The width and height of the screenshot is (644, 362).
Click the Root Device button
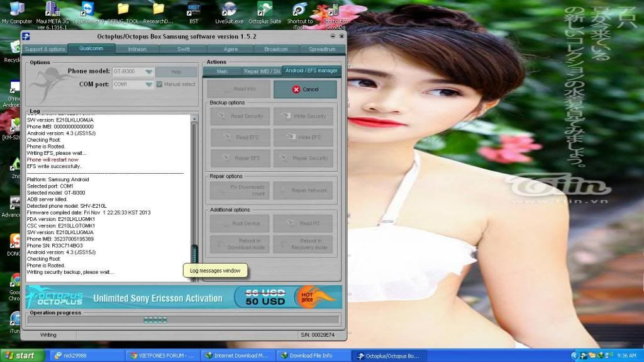point(240,223)
